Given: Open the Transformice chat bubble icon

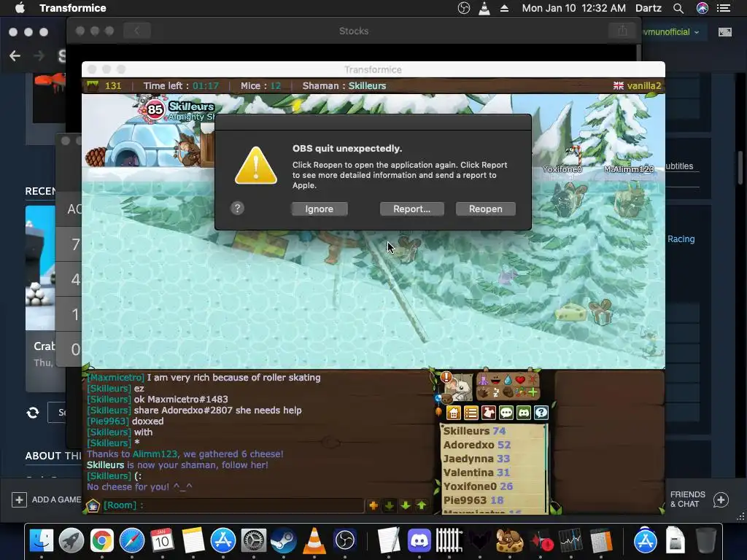Looking at the screenshot, I should point(506,413).
